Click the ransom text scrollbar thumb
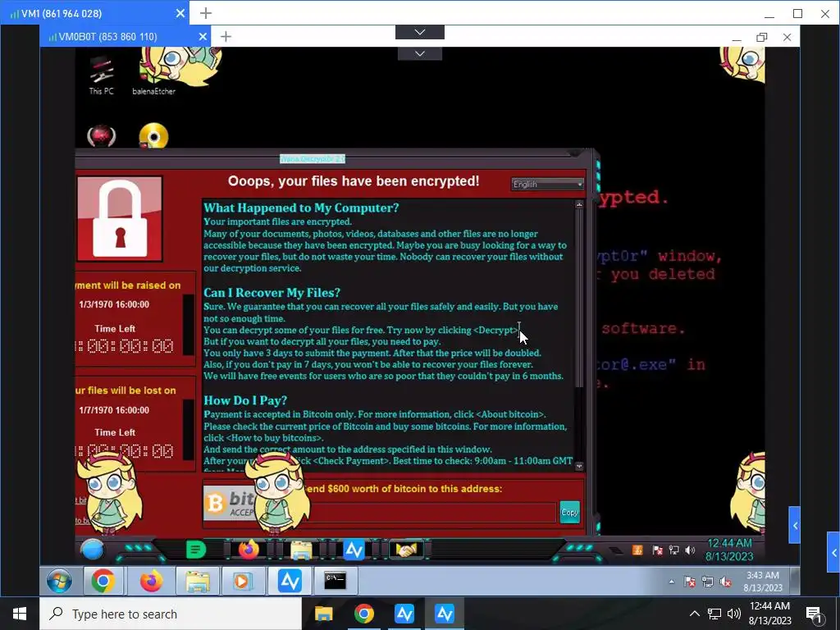This screenshot has height=630, width=840. 579,299
